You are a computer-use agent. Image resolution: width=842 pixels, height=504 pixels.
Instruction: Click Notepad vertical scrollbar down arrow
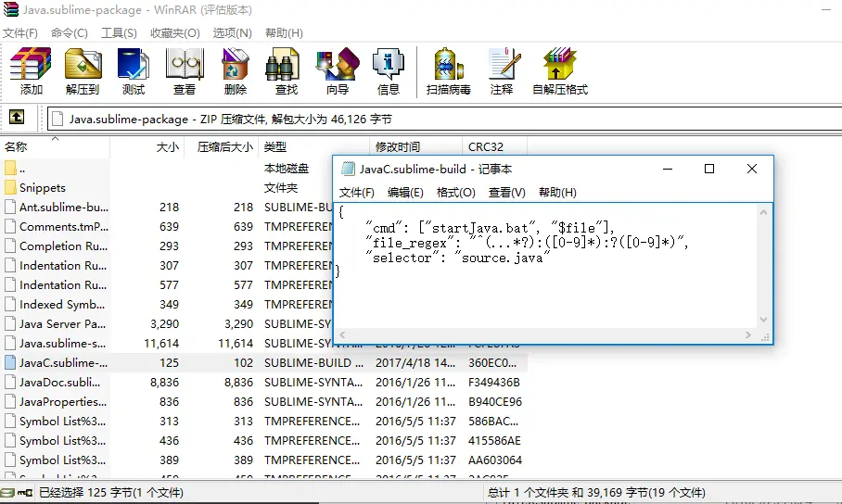[763, 320]
